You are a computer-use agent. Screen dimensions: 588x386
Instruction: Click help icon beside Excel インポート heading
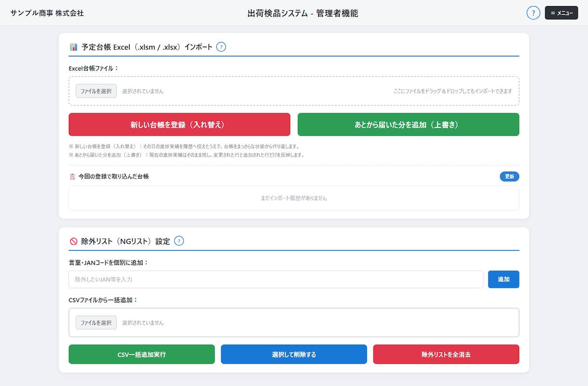(x=221, y=47)
